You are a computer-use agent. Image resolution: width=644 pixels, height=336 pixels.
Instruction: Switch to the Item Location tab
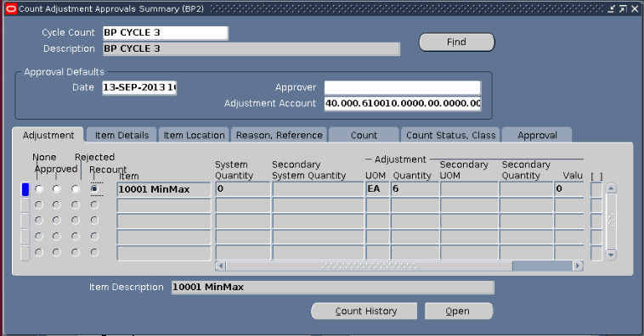[x=194, y=136]
